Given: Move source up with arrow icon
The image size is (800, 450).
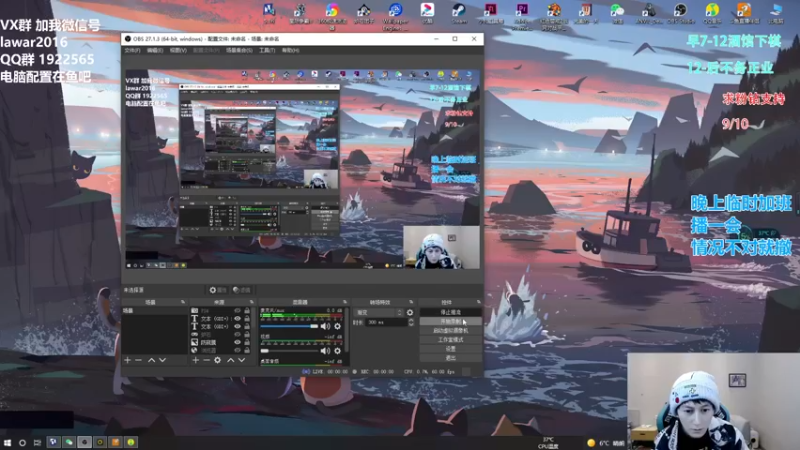Looking at the screenshot, I should click(x=231, y=360).
